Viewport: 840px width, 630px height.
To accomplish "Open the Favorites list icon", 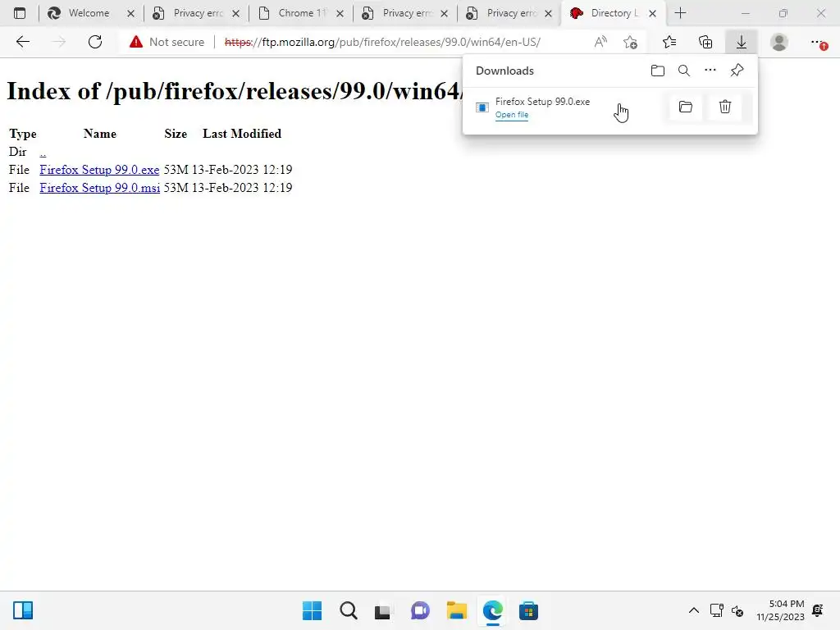I will pyautogui.click(x=669, y=42).
